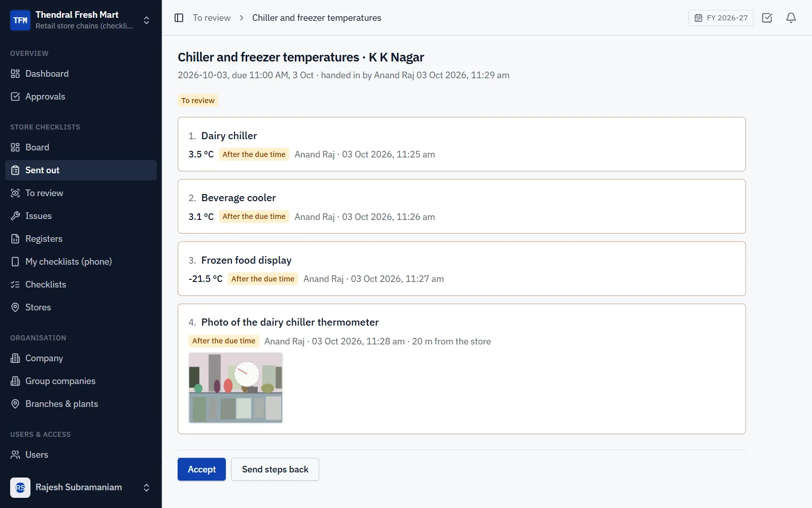Click the Rajesh Subramaniam avatar
This screenshot has width=812, height=508.
click(x=20, y=488)
